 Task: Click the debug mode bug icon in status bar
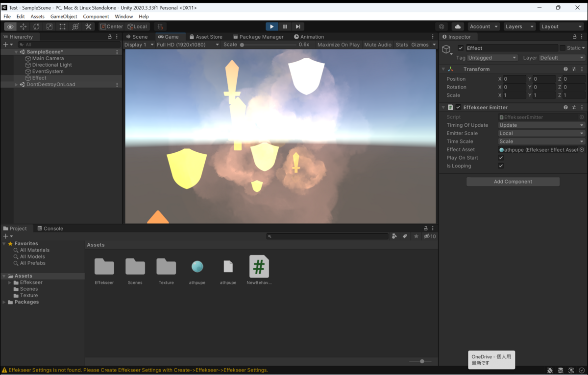point(550,371)
